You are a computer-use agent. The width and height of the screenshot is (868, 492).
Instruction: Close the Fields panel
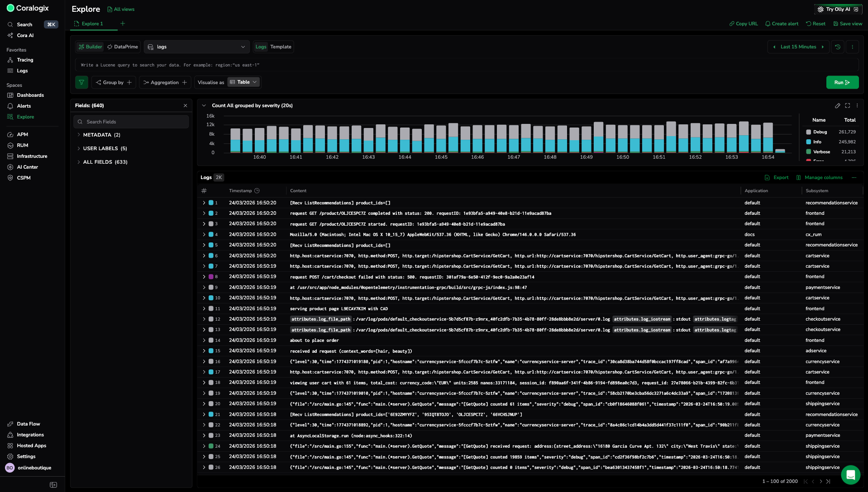[x=185, y=106]
